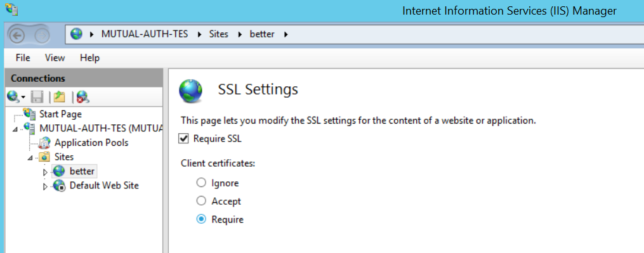Viewport: 644px width, 253px height.
Task: Click the Back navigation arrow button
Action: pyautogui.click(x=17, y=36)
